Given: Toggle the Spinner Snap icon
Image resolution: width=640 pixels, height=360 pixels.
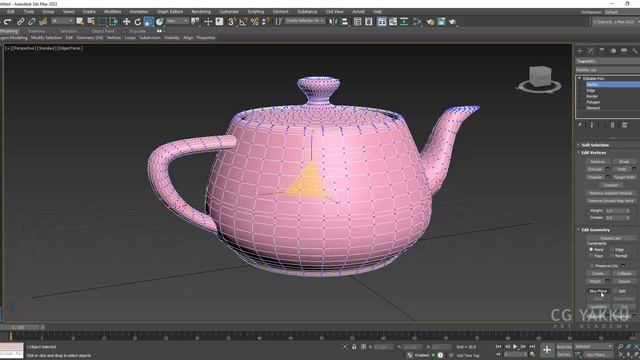Looking at the screenshot, I should pyautogui.click(x=266, y=22).
